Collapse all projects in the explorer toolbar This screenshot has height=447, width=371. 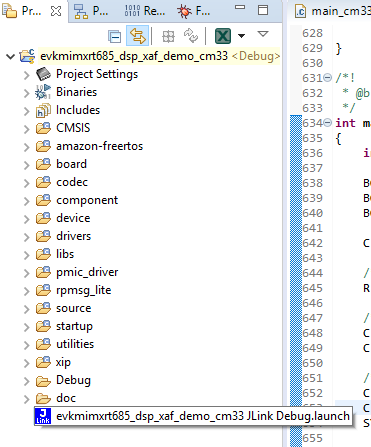coord(114,36)
